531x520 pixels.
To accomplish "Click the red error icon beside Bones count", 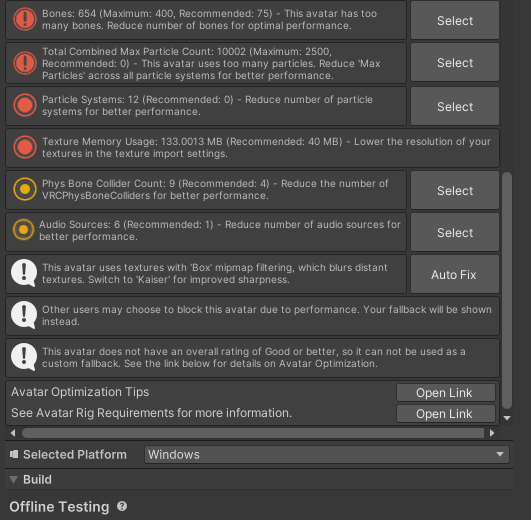I will click(x=25, y=19).
